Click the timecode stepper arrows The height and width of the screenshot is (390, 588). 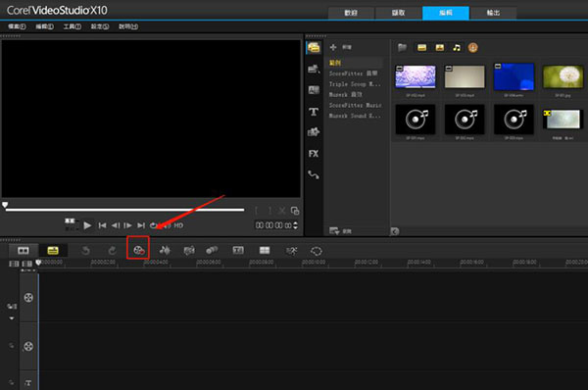click(296, 225)
